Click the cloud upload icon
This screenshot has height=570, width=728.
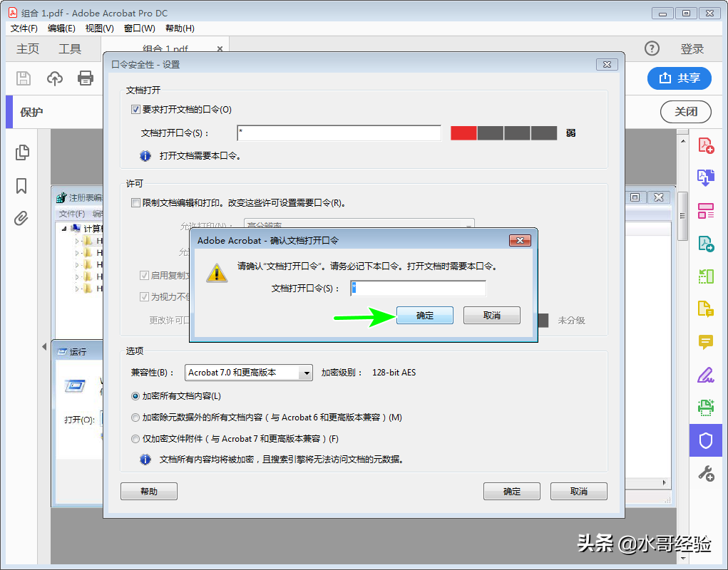pos(55,78)
